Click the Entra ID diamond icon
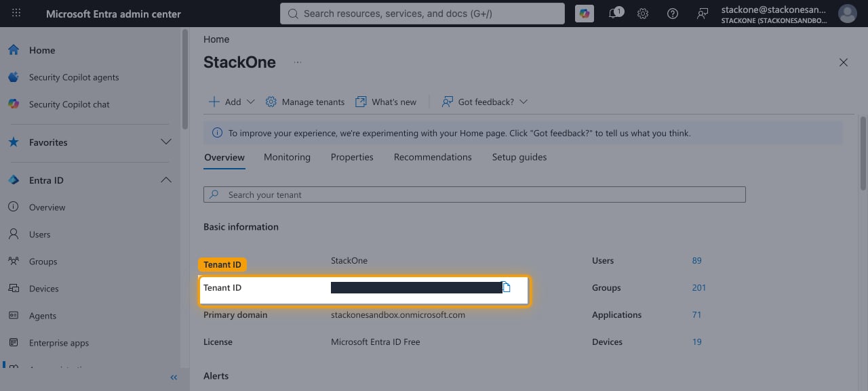 click(14, 180)
